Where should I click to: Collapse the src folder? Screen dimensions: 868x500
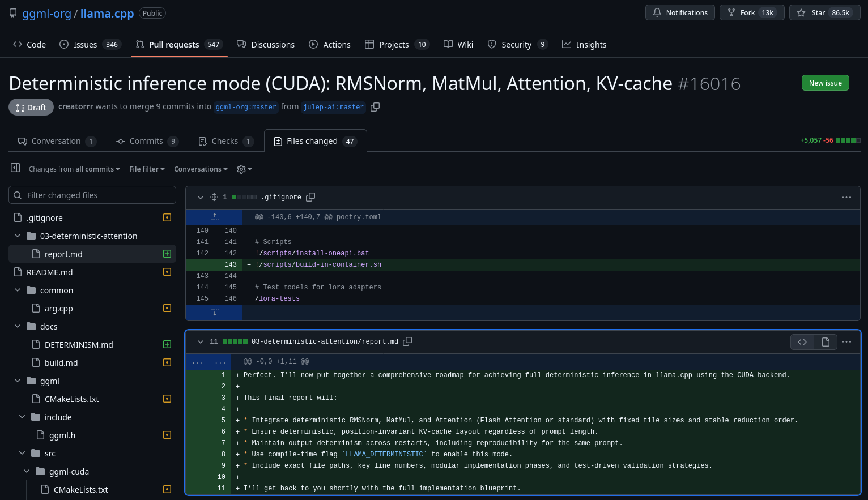pyautogui.click(x=22, y=453)
